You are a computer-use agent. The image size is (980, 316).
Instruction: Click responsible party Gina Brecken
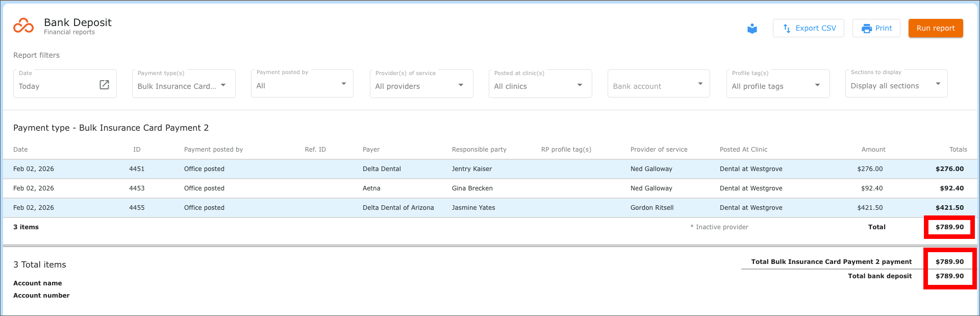[472, 188]
